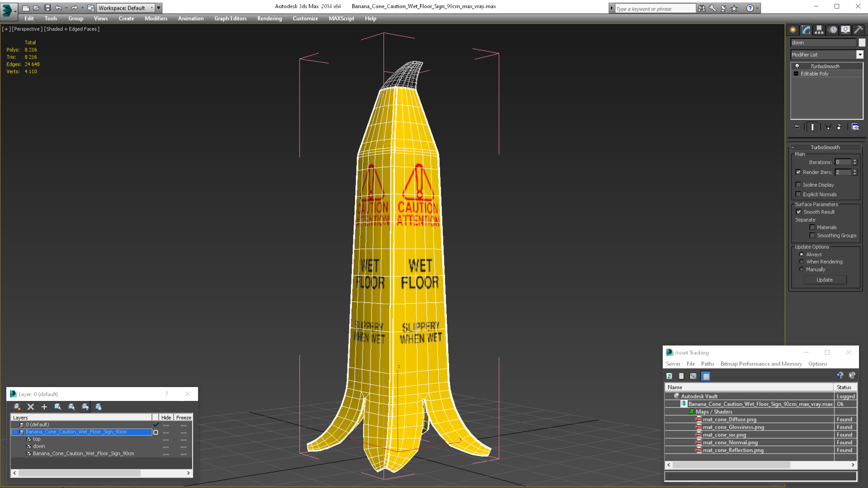This screenshot has width=868, height=488.
Task: Click Delete layer X icon
Action: point(31,407)
